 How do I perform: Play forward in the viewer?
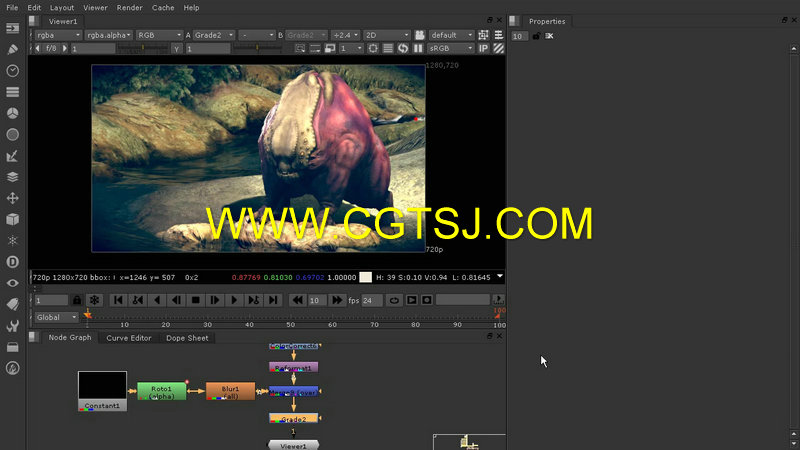coord(234,300)
